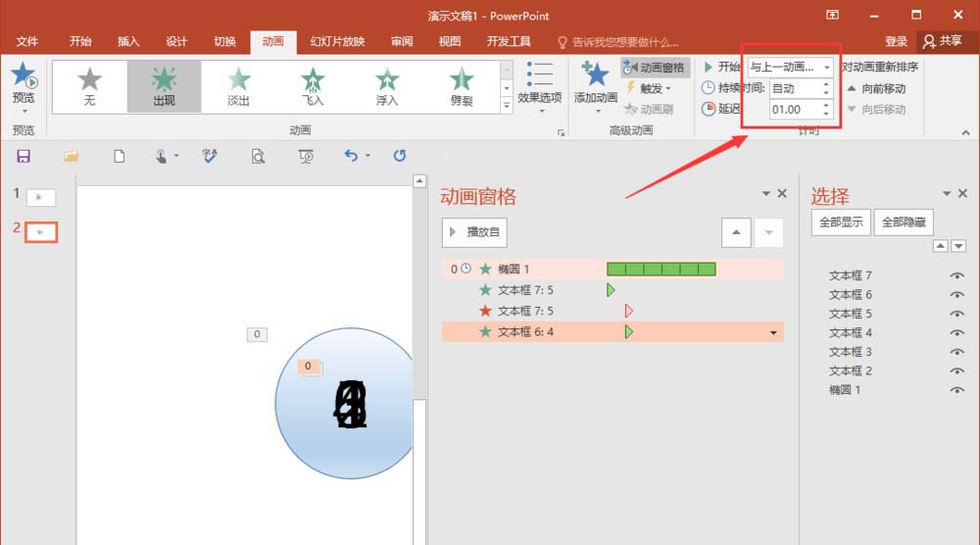Toggle visibility of 文本框 4
980x545 pixels.
[x=956, y=332]
